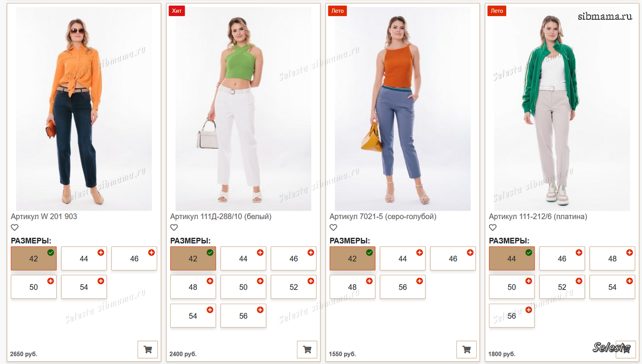Click heart icon under article 111Д-288/10
The width and height of the screenshot is (642, 364).
pyautogui.click(x=174, y=228)
